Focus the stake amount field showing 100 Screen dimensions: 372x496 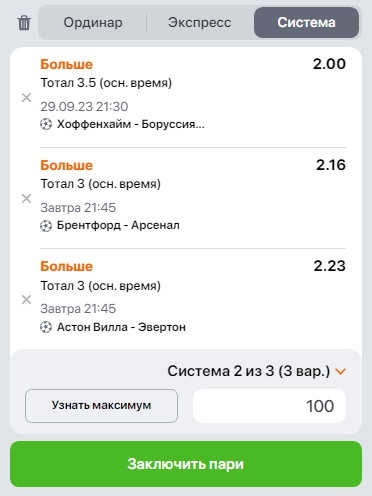pos(269,406)
